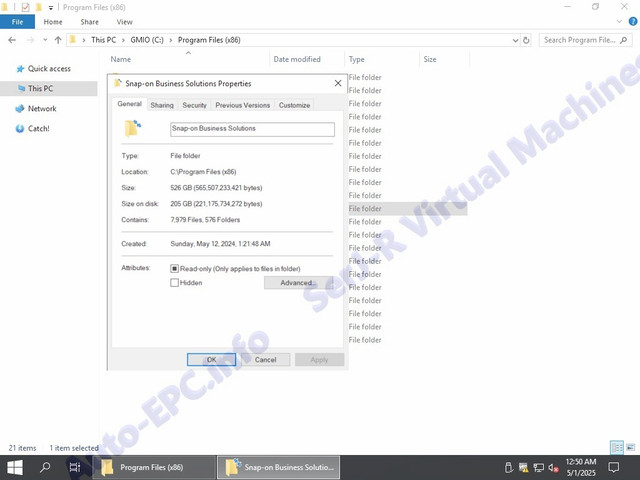
Task: Switch to the Home ribbon tab
Action: click(53, 22)
